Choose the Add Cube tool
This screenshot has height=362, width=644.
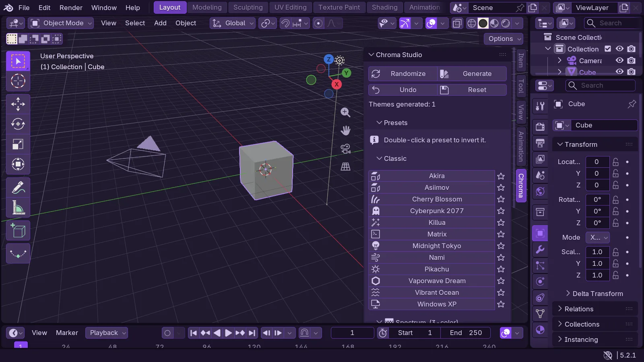(x=18, y=231)
